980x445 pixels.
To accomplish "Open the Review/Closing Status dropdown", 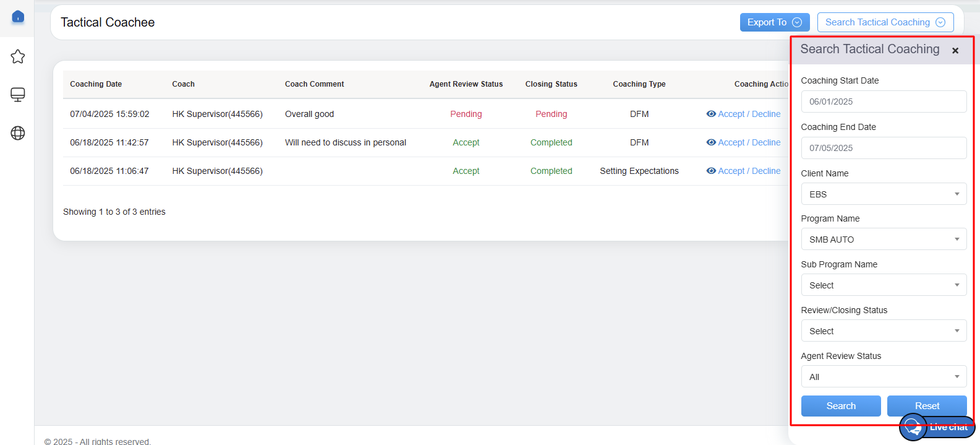I will 884,331.
